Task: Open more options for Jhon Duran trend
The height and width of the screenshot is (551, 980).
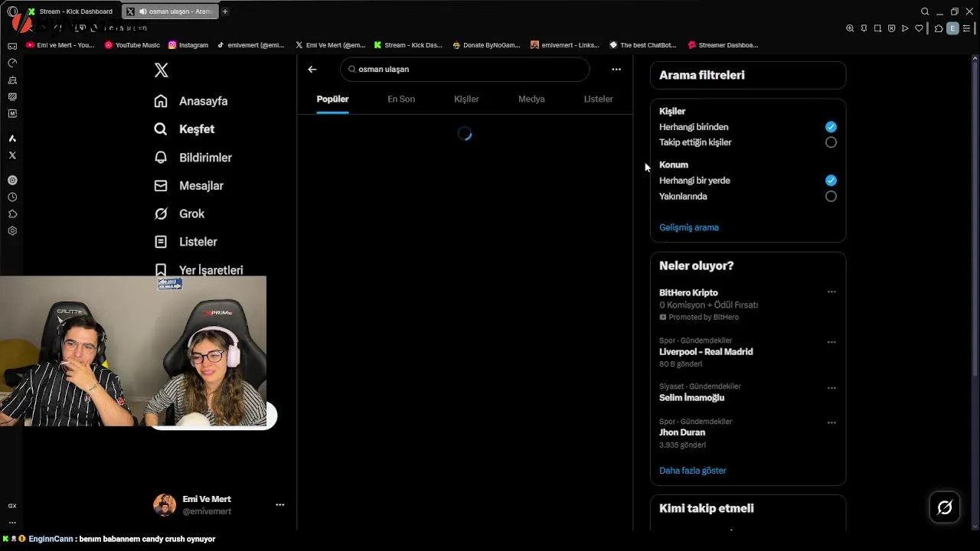Action: pyautogui.click(x=831, y=422)
